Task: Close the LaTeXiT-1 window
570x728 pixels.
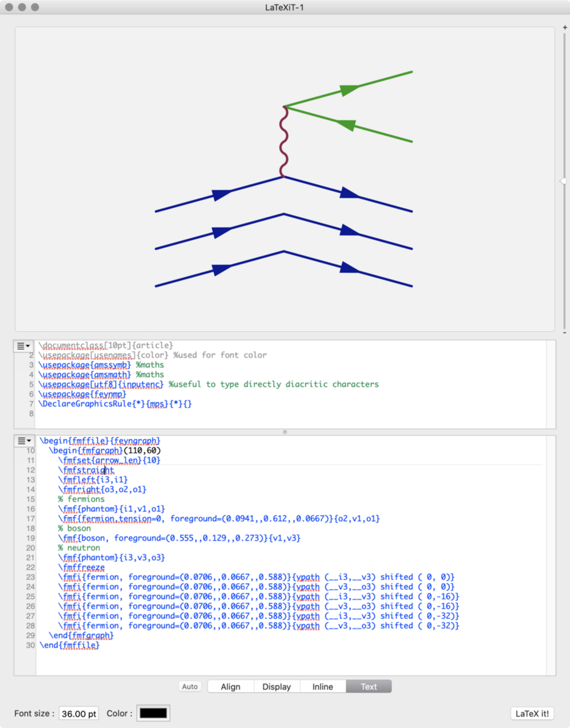Action: pos(9,7)
